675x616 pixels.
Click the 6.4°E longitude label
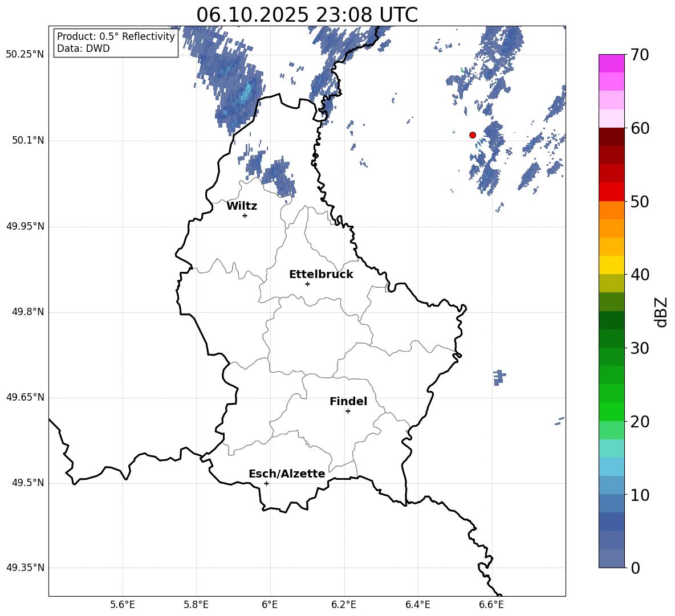click(x=417, y=605)
